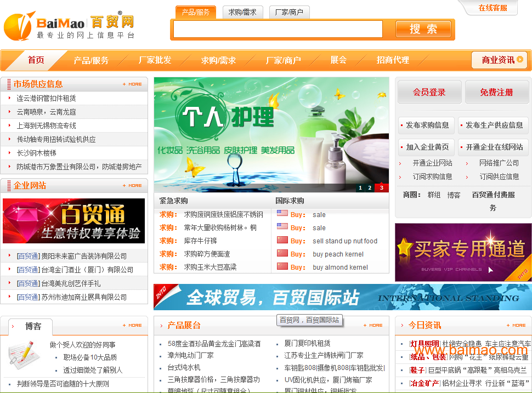The height and width of the screenshot is (393, 532).
Task: Expand MORE in 市场供应信息 section
Action: pyautogui.click(x=132, y=84)
